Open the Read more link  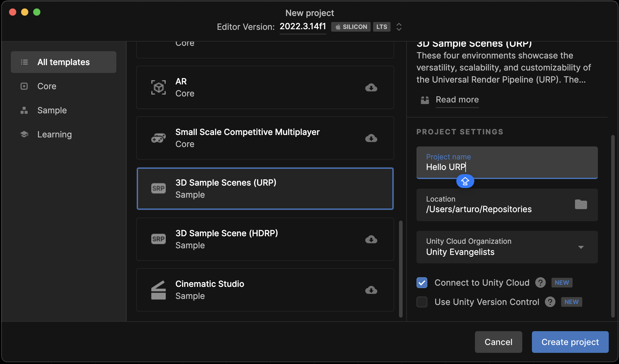click(x=457, y=100)
